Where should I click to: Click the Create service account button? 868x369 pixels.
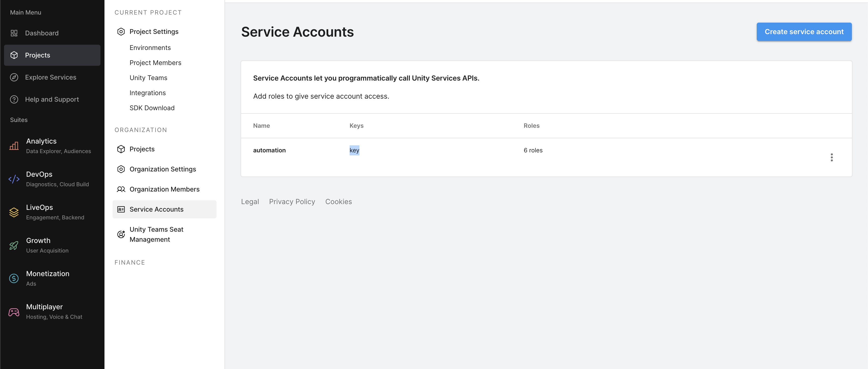click(804, 32)
